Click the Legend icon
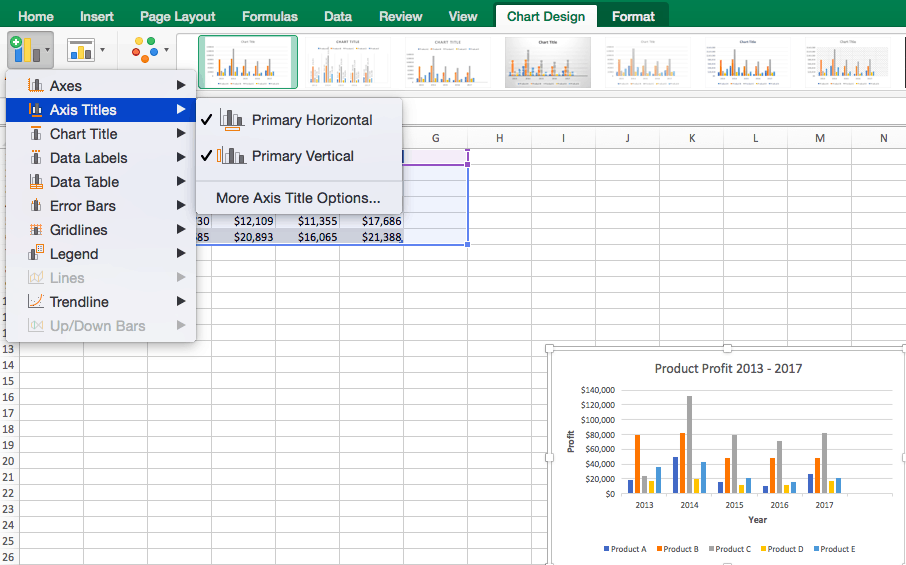906x565 pixels. point(36,254)
